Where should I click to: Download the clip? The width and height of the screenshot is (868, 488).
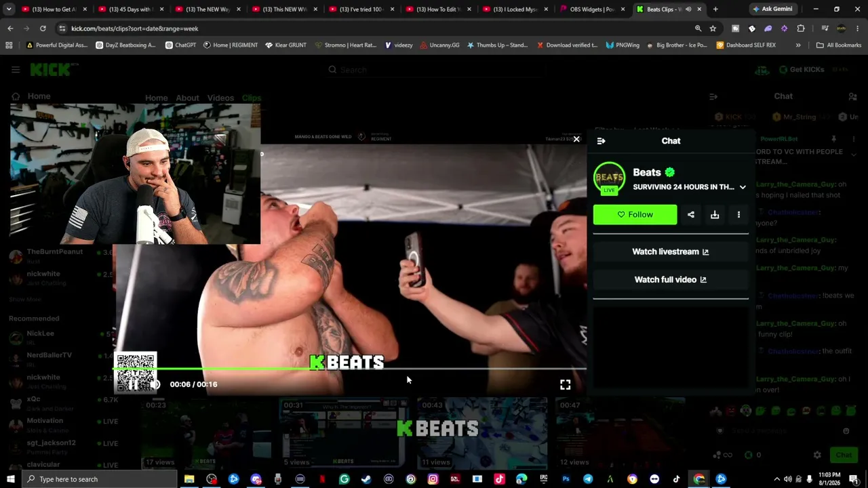coord(715,215)
